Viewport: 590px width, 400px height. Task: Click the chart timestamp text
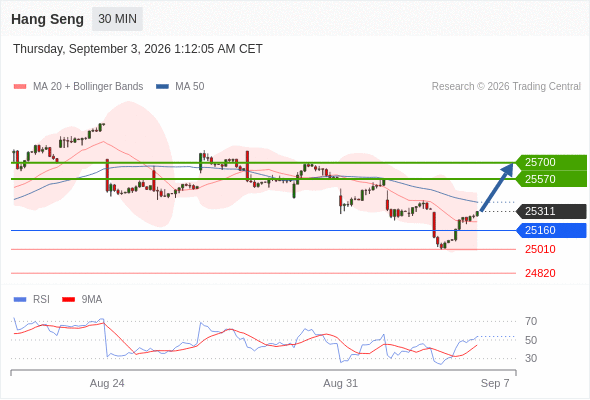point(138,49)
